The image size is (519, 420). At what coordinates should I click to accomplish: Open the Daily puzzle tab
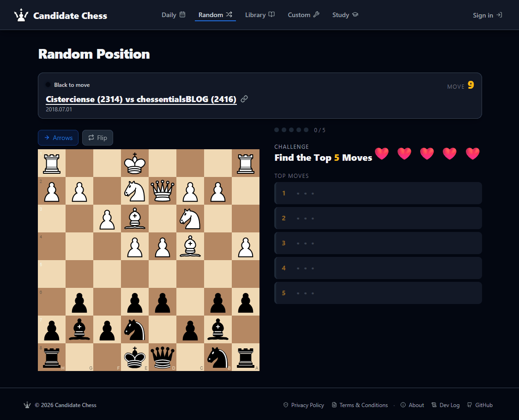click(x=173, y=15)
